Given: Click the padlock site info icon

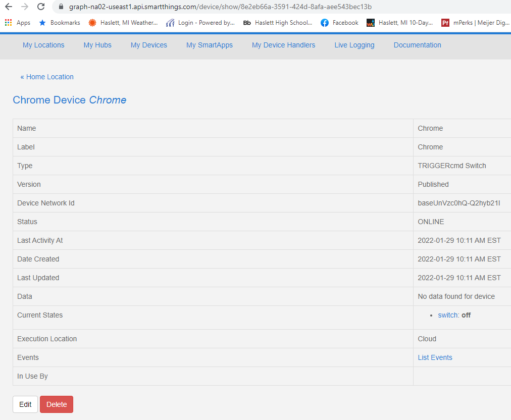Looking at the screenshot, I should (x=61, y=7).
